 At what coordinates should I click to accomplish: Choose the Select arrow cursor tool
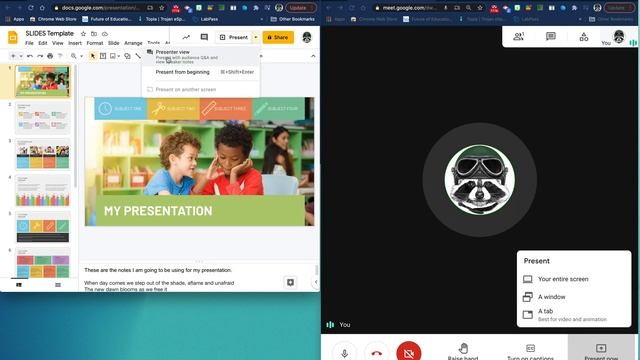(93, 56)
